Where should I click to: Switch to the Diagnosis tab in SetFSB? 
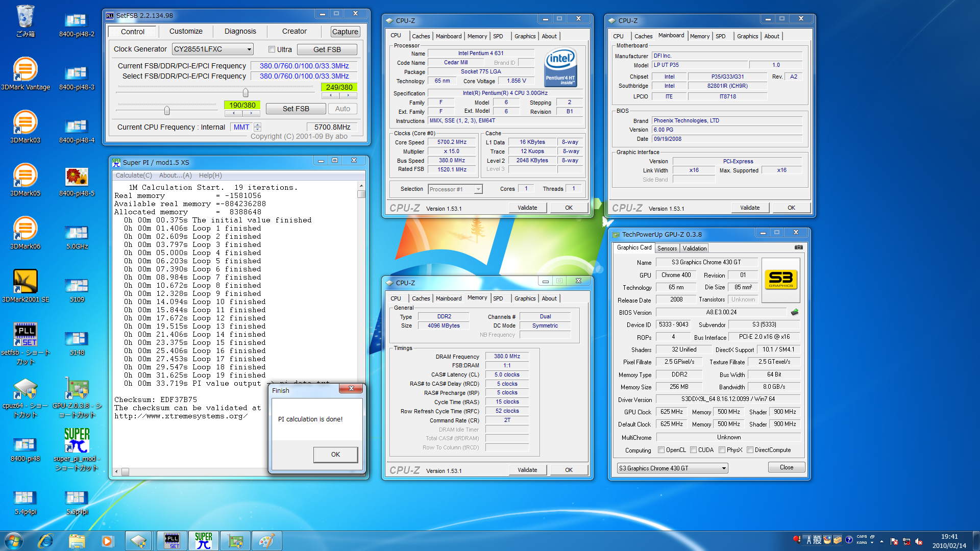coord(240,32)
